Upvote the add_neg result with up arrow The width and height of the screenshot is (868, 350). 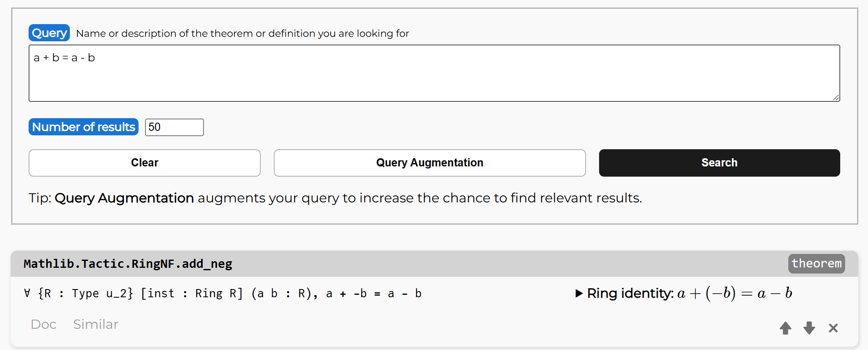click(785, 328)
